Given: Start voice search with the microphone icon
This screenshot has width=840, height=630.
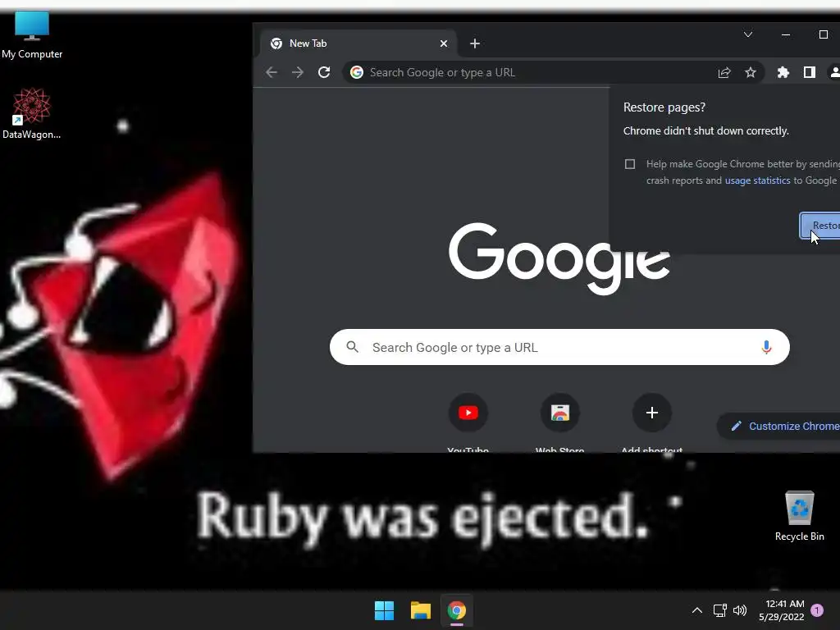Looking at the screenshot, I should coord(767,347).
